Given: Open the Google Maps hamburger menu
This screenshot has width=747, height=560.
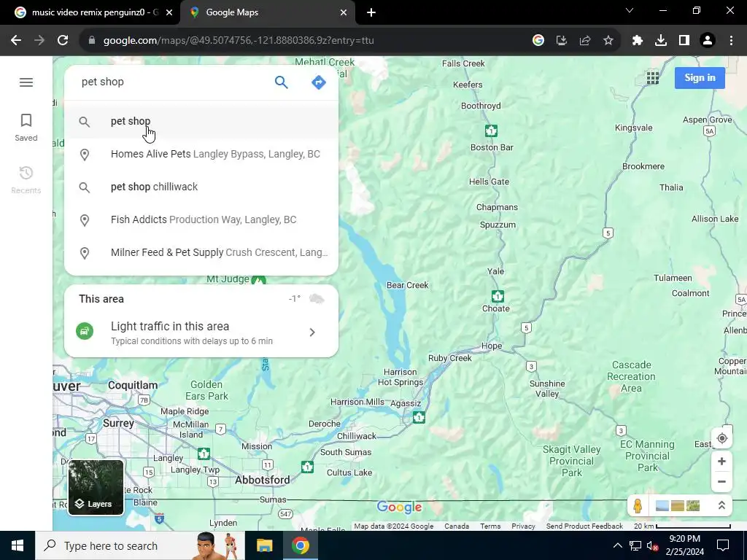Looking at the screenshot, I should [x=26, y=82].
